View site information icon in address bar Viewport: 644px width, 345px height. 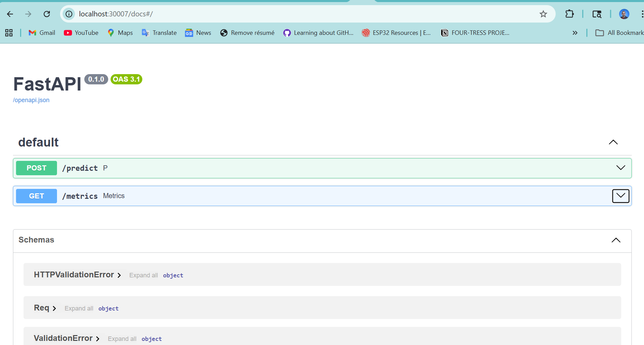(x=69, y=14)
